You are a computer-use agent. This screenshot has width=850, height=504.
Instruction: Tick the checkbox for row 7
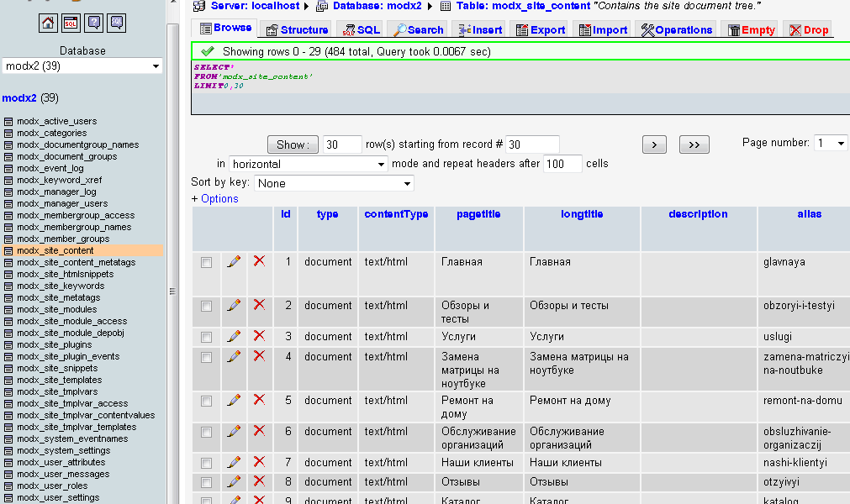pyautogui.click(x=206, y=464)
